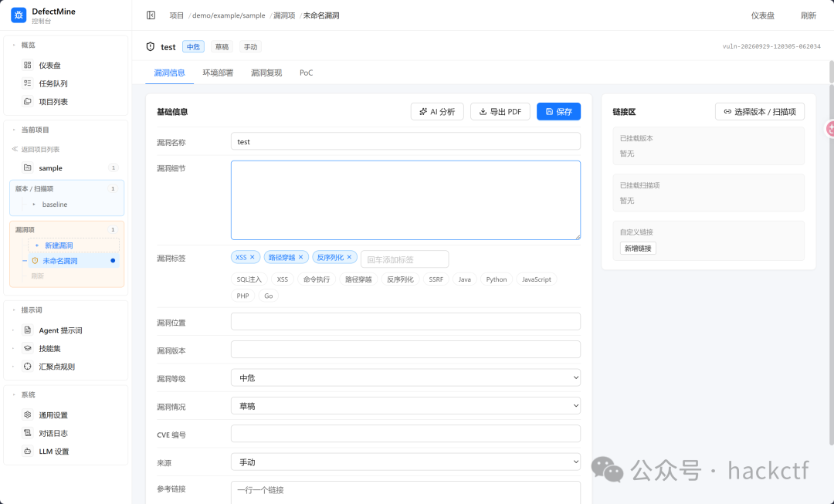Add the suggested SQL注入 tag

[x=249, y=279]
